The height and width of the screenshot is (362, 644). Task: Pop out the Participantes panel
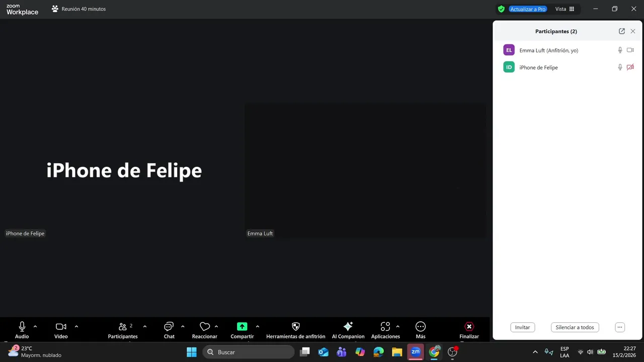622,31
